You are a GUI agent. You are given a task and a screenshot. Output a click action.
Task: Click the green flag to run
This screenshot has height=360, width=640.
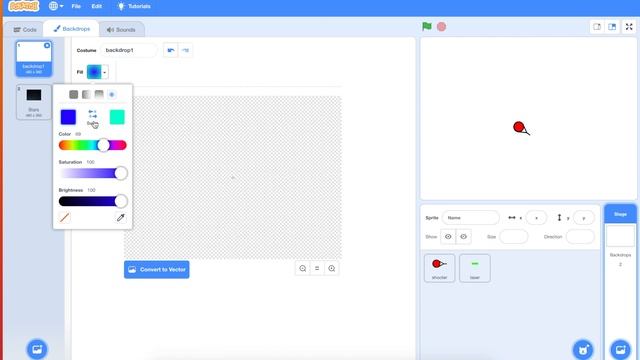pos(427,27)
